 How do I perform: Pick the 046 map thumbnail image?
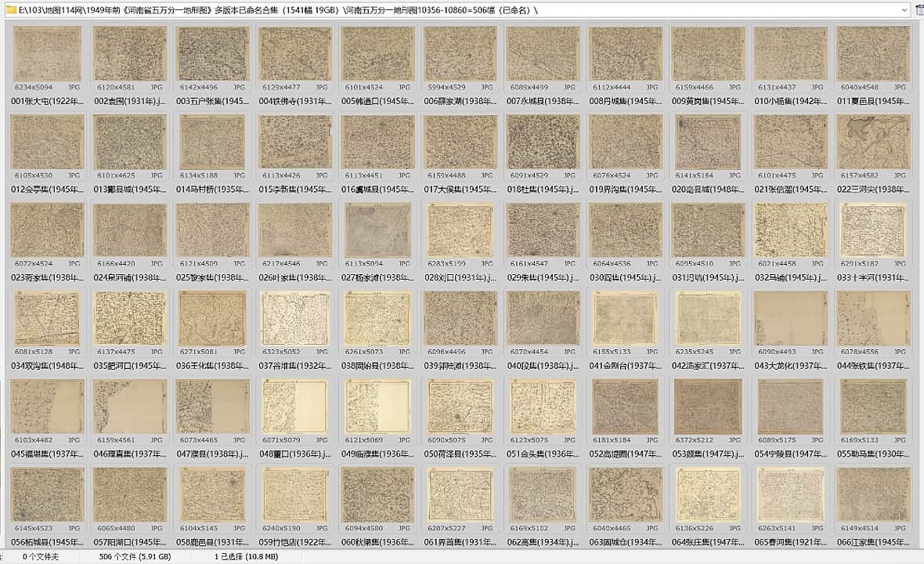(130, 407)
